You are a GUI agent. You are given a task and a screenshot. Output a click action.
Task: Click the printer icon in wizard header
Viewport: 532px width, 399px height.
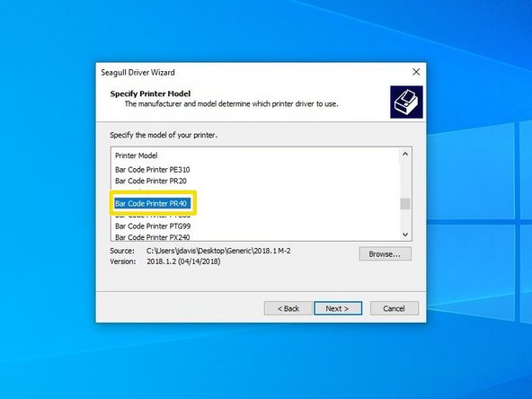(406, 102)
